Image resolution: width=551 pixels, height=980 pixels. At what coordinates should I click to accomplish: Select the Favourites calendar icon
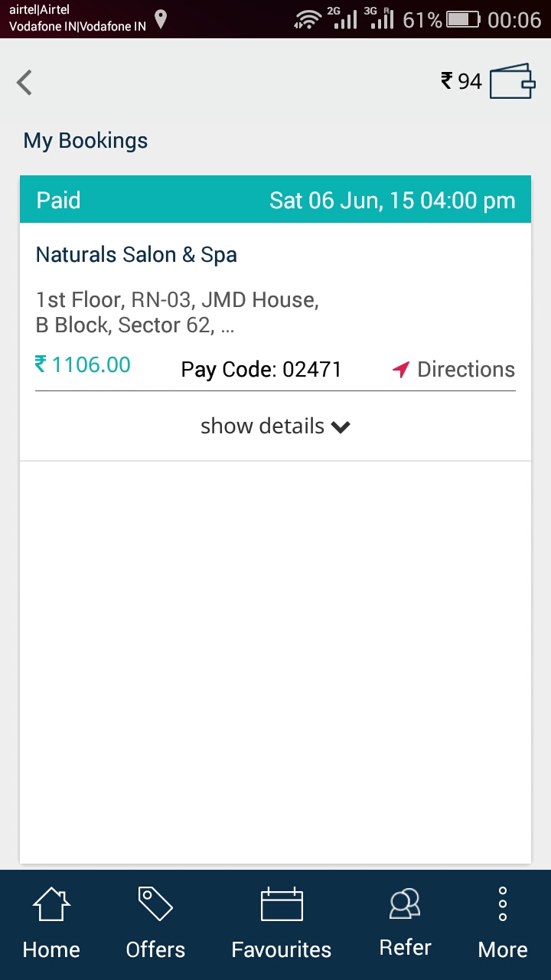(282, 904)
